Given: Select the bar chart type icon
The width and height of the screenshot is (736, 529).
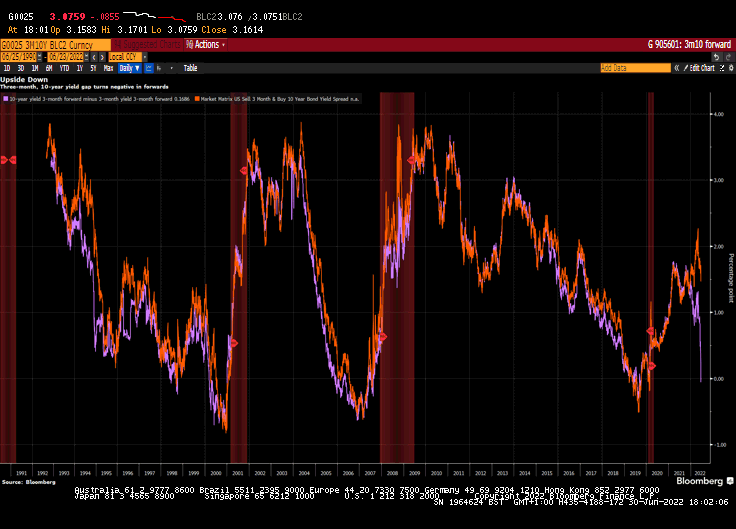Looking at the screenshot, I should [x=160, y=68].
